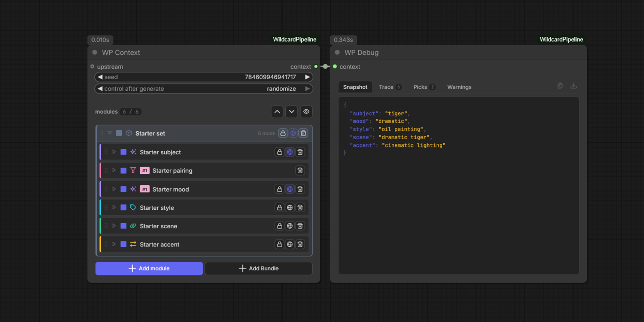This screenshot has width=644, height=322.
Task: Click the seed value field
Action: tap(204, 77)
